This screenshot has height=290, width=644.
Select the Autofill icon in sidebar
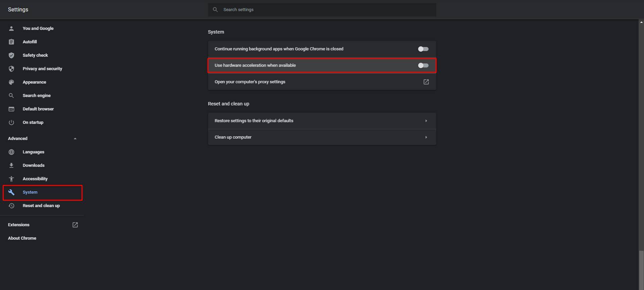pos(11,42)
